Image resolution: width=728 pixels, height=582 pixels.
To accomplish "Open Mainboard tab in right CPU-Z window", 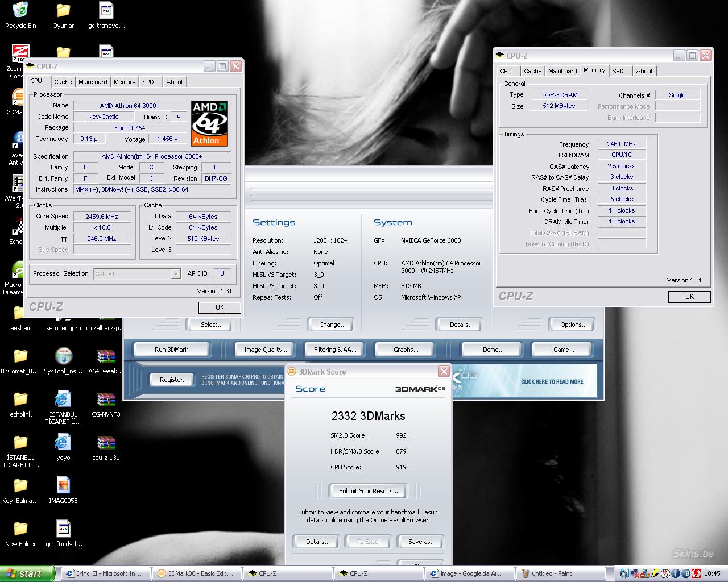I will (x=562, y=71).
